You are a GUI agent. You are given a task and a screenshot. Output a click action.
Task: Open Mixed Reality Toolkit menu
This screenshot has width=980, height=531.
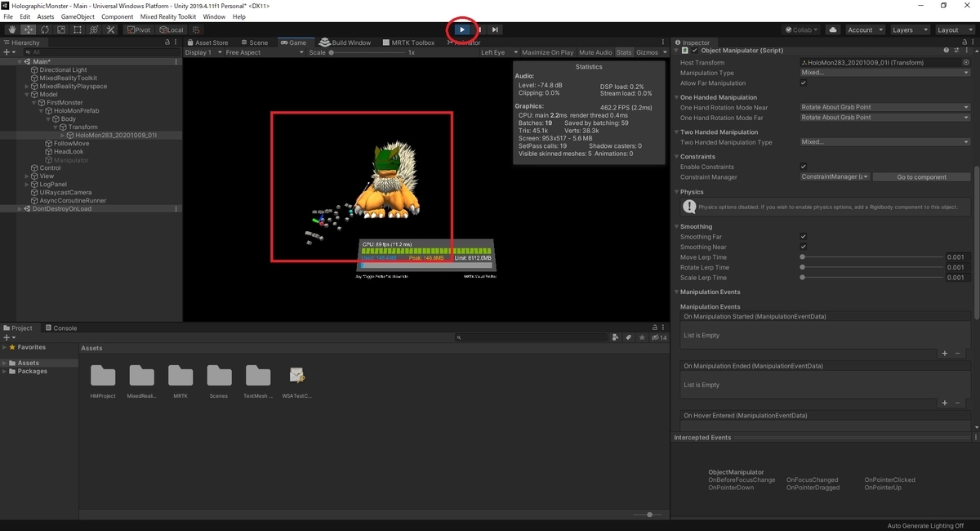pyautogui.click(x=168, y=16)
